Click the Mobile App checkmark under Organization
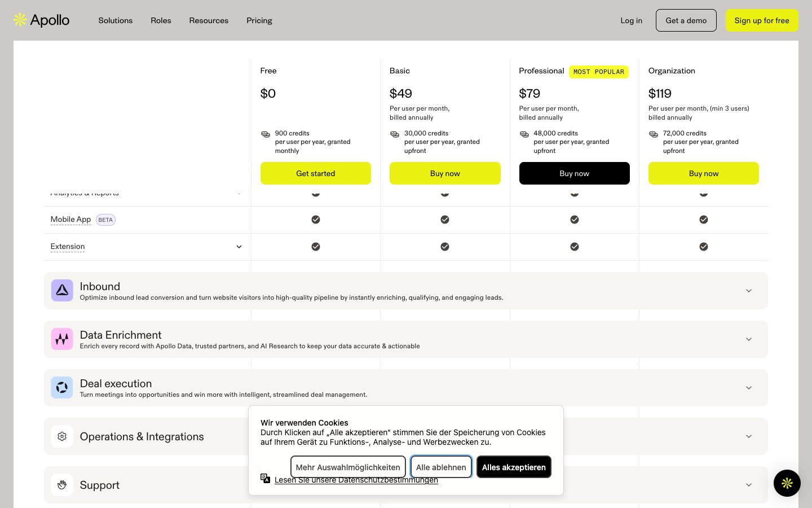 pyautogui.click(x=703, y=220)
